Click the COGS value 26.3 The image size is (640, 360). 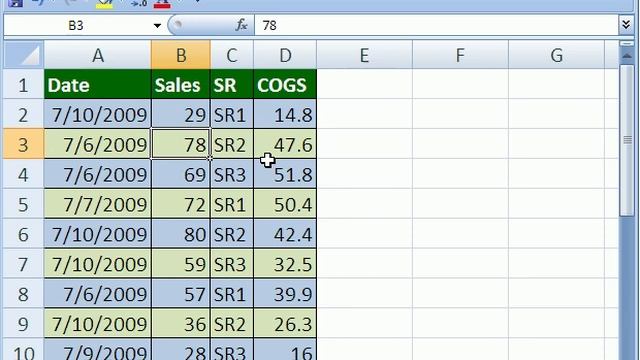pyautogui.click(x=285, y=323)
